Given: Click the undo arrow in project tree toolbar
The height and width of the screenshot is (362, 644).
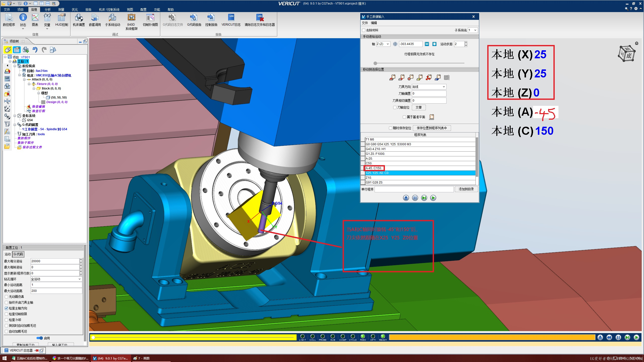Looking at the screenshot, I should click(x=35, y=50).
